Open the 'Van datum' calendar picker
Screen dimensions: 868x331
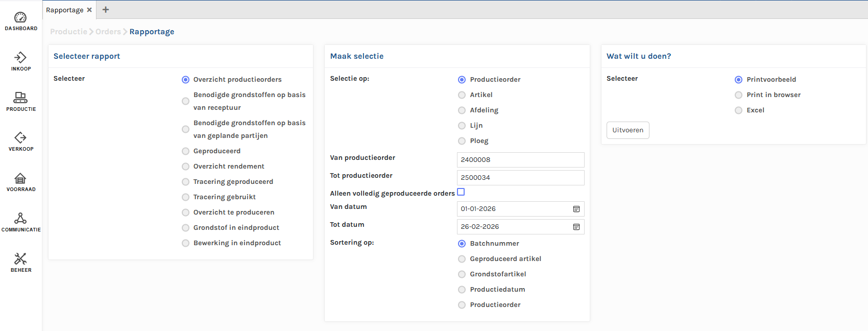coord(576,209)
